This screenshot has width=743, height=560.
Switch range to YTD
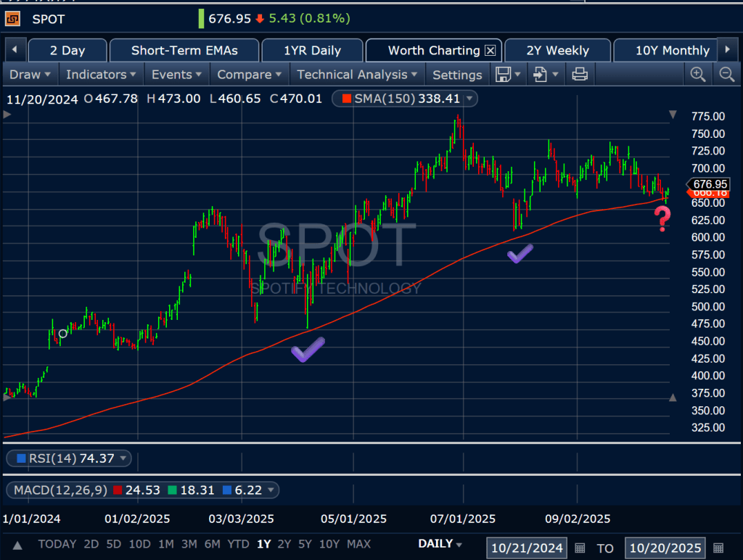click(238, 544)
